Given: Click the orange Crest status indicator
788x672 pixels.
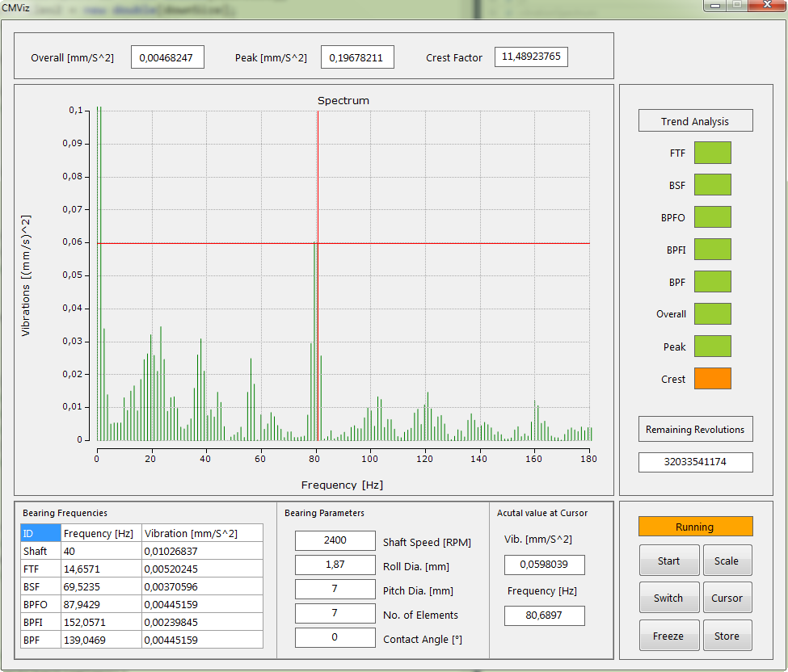Looking at the screenshot, I should click(712, 379).
